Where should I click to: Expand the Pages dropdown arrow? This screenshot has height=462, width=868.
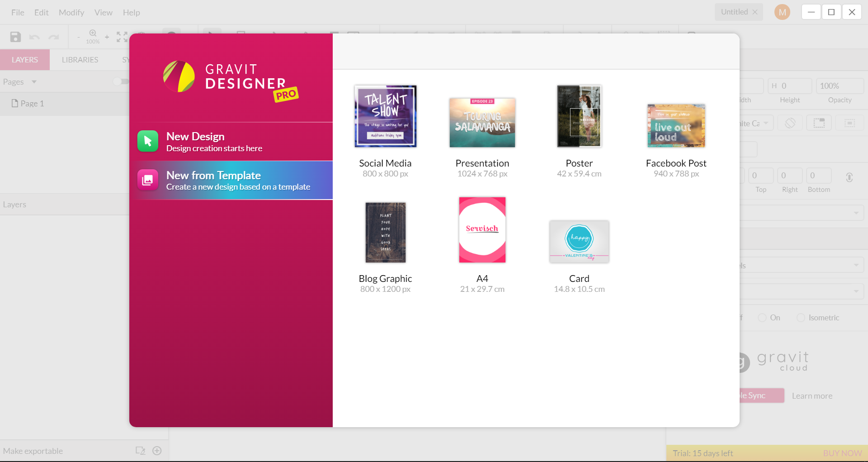(x=34, y=82)
